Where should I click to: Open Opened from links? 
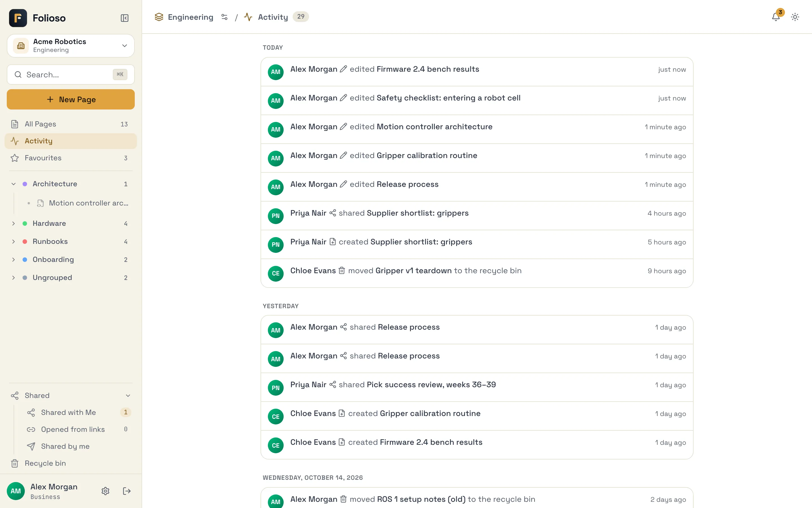tap(78, 429)
